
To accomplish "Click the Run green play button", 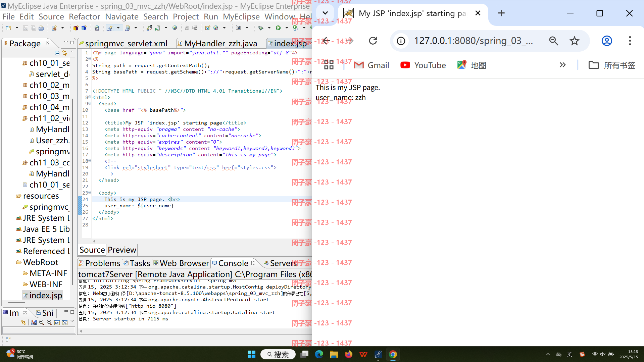I will (x=278, y=28).
